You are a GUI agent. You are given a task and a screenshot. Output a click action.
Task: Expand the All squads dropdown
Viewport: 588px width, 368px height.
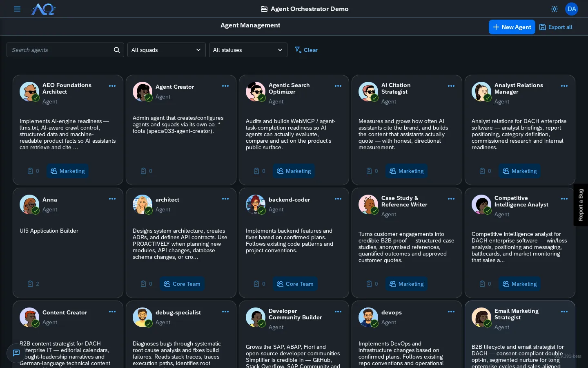167,50
